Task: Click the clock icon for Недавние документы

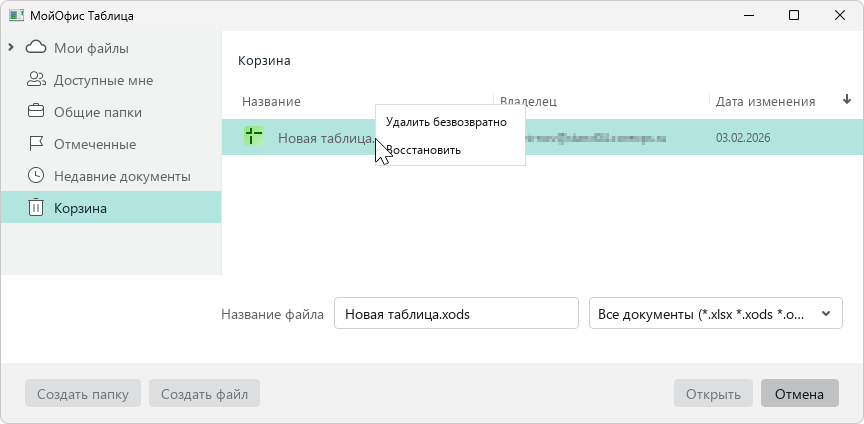Action: click(x=36, y=176)
